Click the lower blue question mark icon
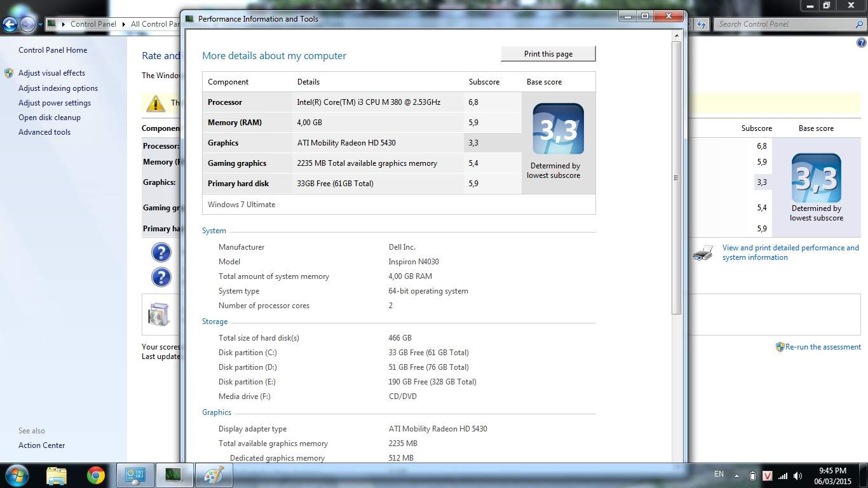This screenshot has width=868, height=488. 161,277
